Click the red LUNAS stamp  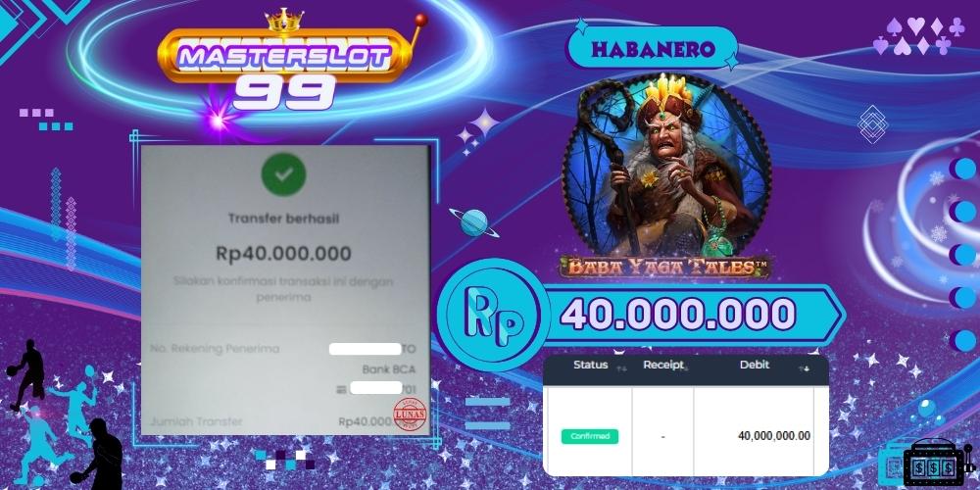(x=410, y=414)
